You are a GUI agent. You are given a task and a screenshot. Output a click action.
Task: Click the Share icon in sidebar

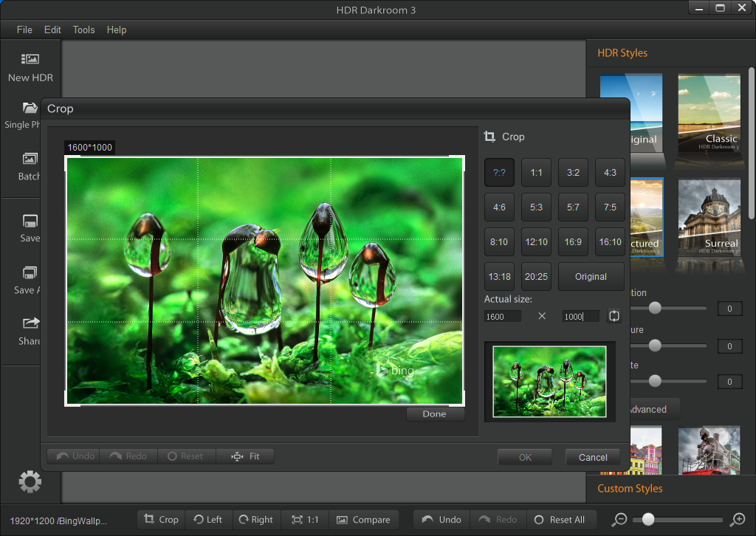click(x=31, y=323)
